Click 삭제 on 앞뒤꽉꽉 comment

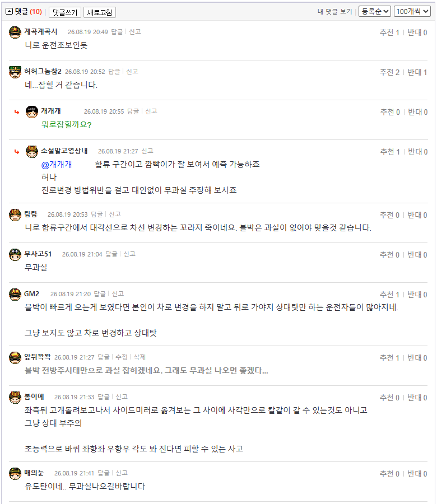pos(140,357)
